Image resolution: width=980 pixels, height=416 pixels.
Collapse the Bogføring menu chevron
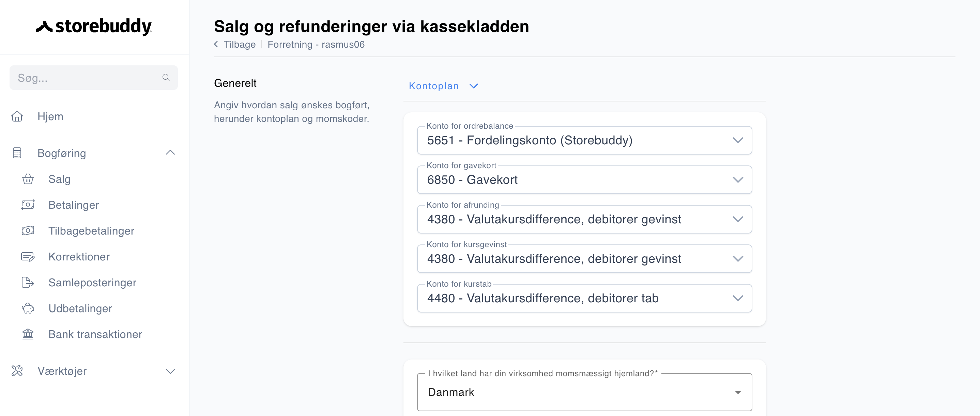coord(170,153)
